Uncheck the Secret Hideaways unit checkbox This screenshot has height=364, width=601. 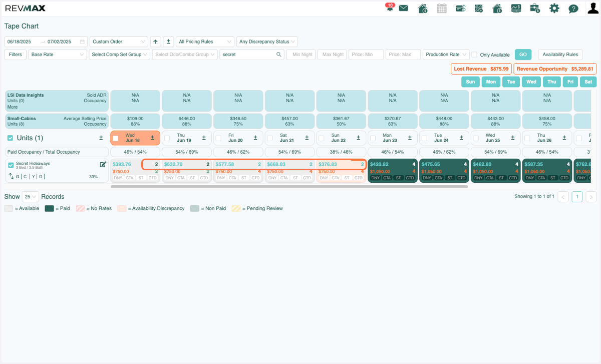click(11, 165)
